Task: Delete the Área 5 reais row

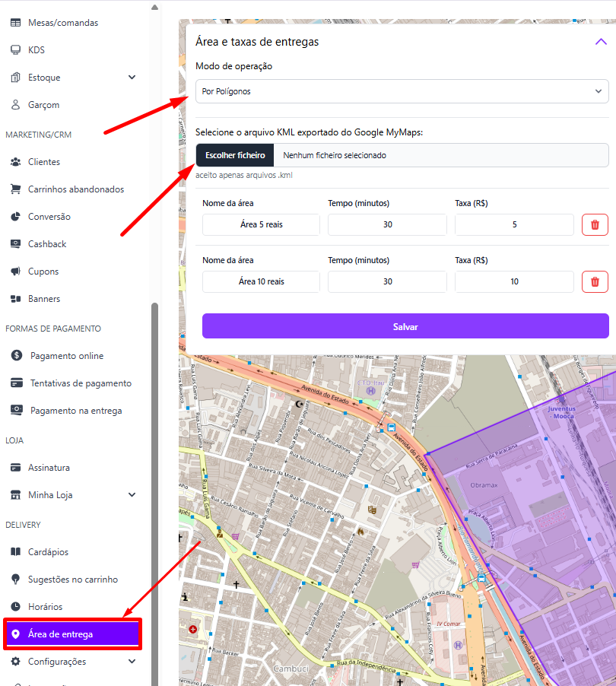Action: [595, 225]
